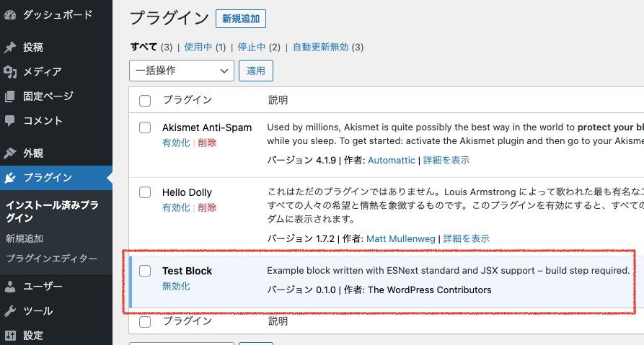Go to インストール済みプラグイン submenu
The width and height of the screenshot is (644, 345).
pos(52,211)
